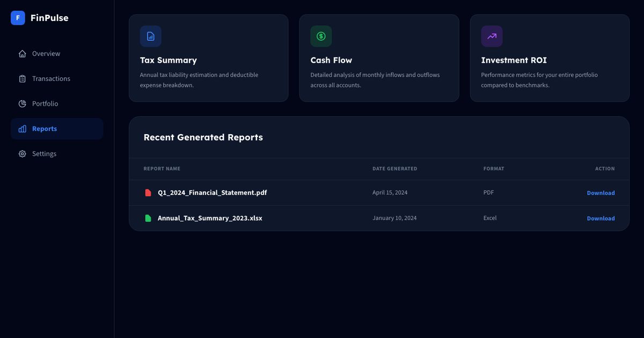
Task: Open the Portfolio section
Action: coord(57,104)
